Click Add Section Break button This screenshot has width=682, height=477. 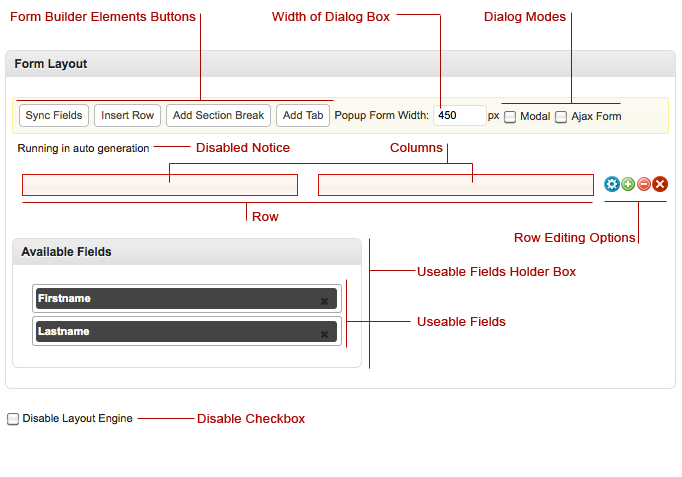click(x=218, y=116)
